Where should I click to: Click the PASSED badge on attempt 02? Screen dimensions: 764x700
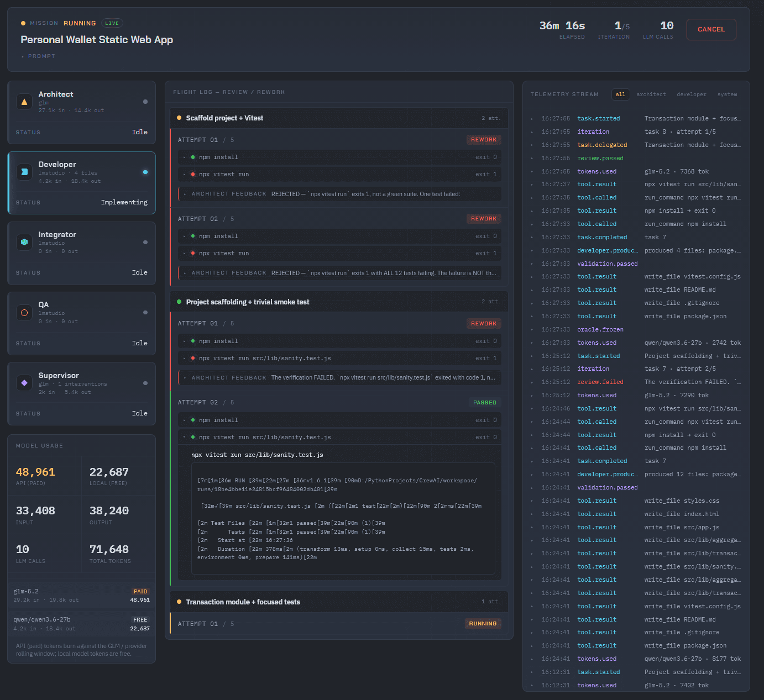click(485, 403)
